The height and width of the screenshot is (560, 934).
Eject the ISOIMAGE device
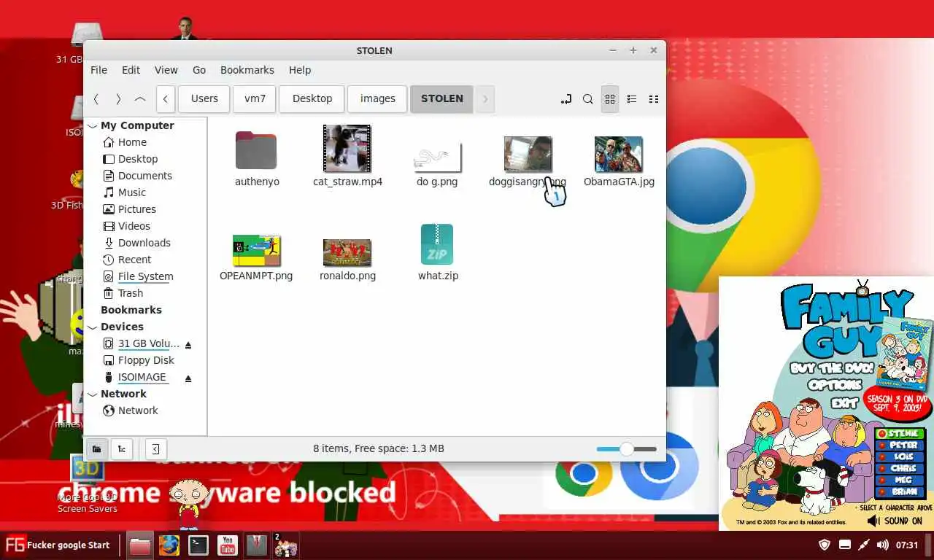[x=188, y=378]
